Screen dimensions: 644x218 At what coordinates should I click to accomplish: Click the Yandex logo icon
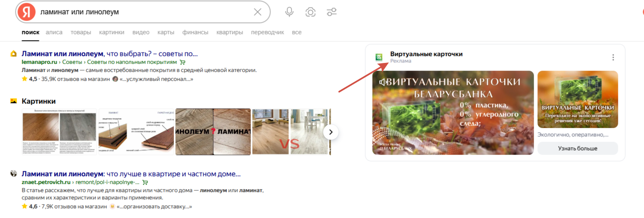pyautogui.click(x=26, y=12)
